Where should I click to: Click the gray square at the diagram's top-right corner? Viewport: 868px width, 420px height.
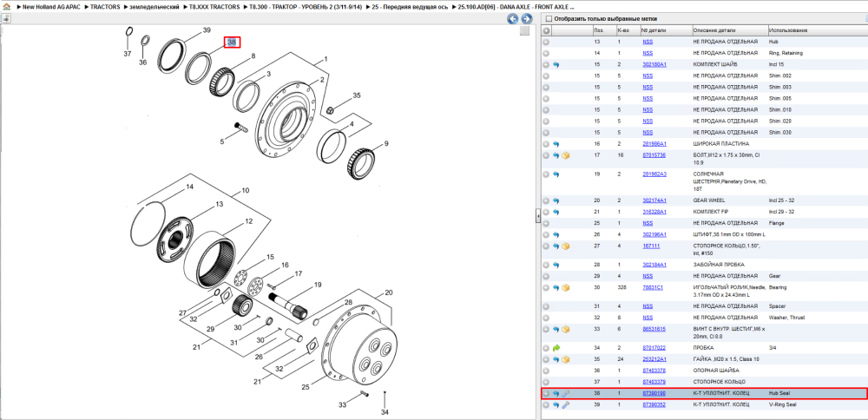point(525,31)
